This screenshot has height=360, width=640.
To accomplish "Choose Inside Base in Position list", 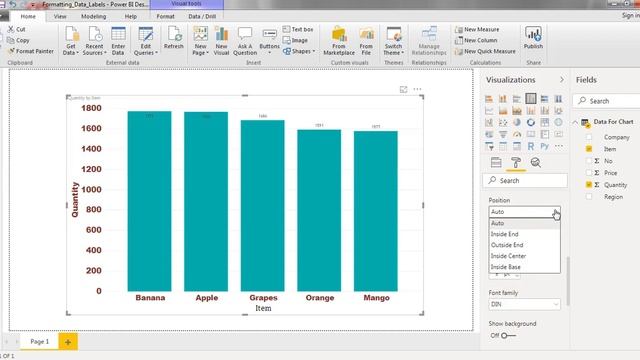I will coord(524,267).
